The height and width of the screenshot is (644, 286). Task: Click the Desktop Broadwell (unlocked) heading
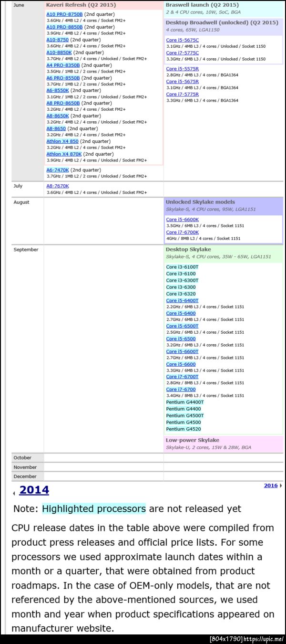pos(222,22)
